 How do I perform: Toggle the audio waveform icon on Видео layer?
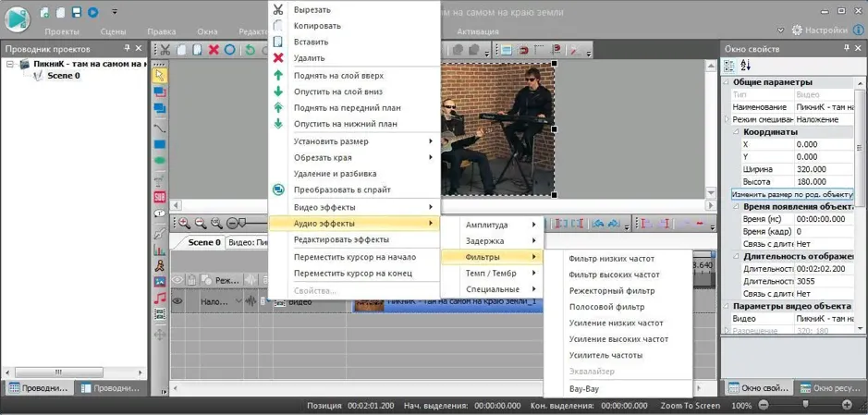click(x=251, y=301)
